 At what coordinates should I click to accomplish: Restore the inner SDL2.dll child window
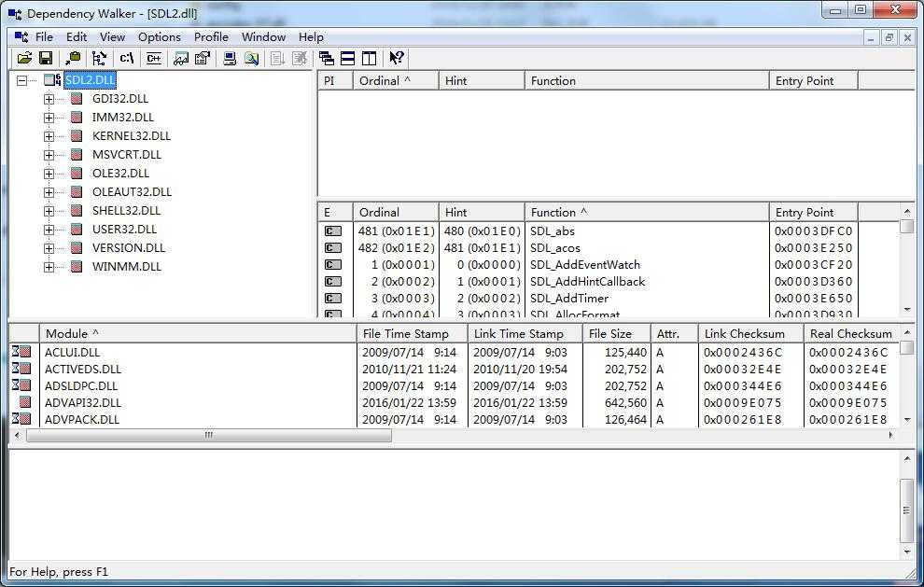pos(889,37)
